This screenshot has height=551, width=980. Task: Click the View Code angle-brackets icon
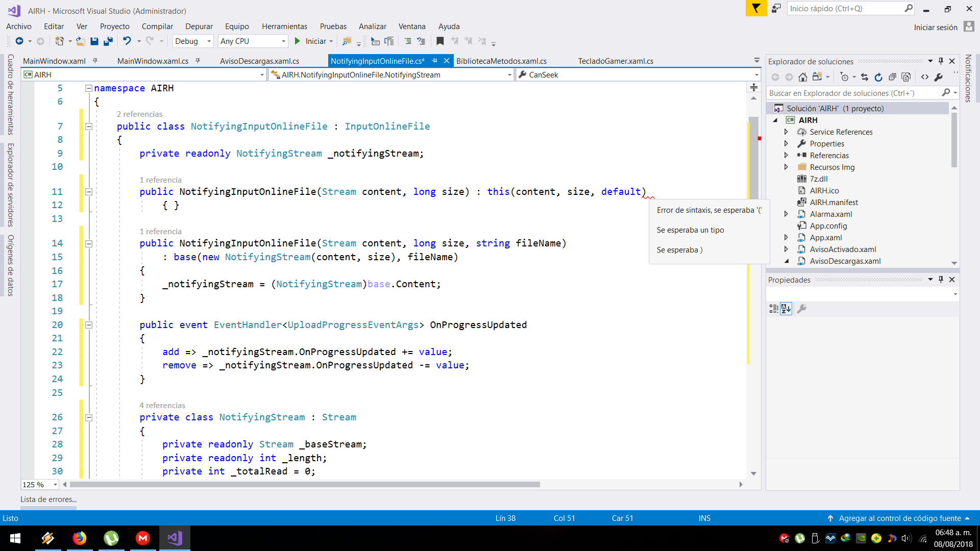(x=925, y=77)
